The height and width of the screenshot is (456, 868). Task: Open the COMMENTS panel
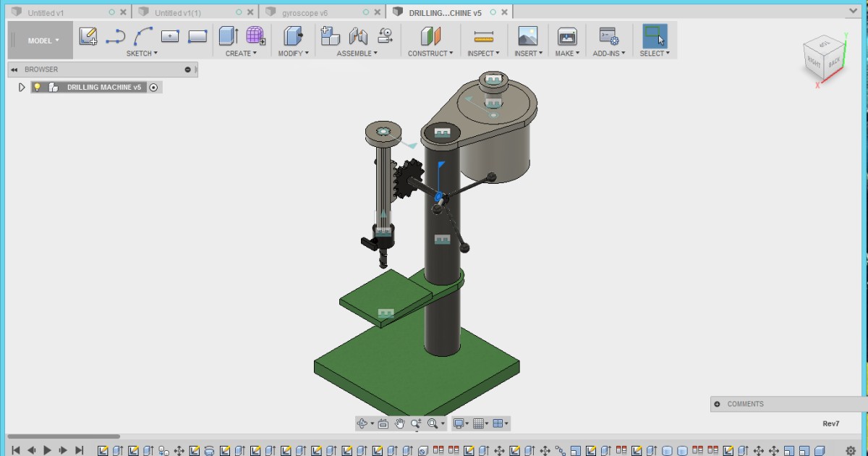pos(745,404)
